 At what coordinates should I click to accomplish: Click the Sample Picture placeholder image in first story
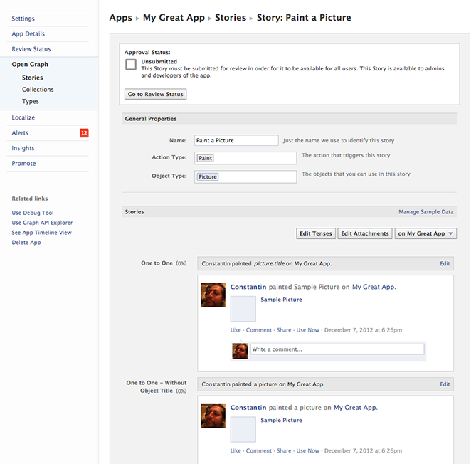(243, 309)
